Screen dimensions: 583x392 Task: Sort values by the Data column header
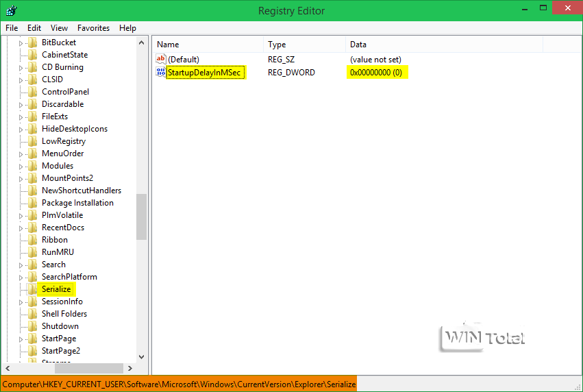click(445, 45)
